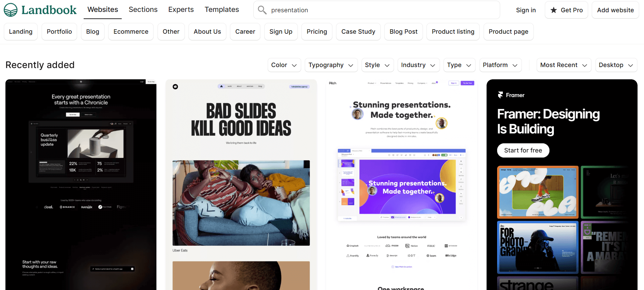The height and width of the screenshot is (290, 644).
Task: Open the Desktop device dropdown
Action: point(616,65)
